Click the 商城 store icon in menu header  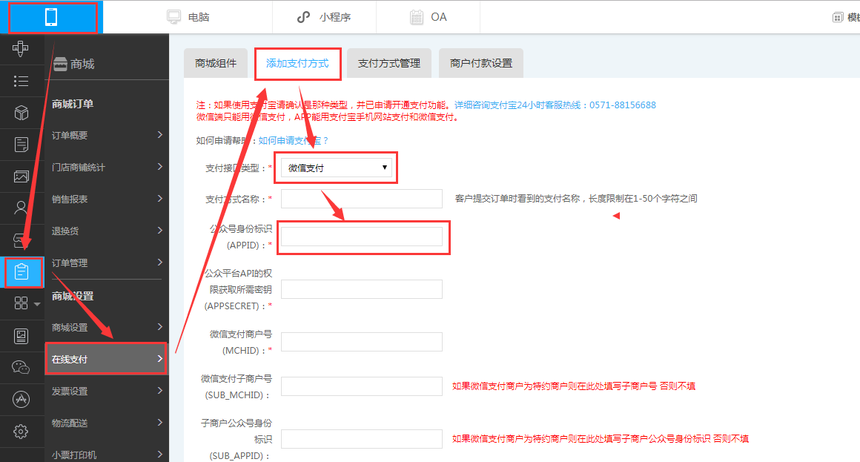pos(60,64)
